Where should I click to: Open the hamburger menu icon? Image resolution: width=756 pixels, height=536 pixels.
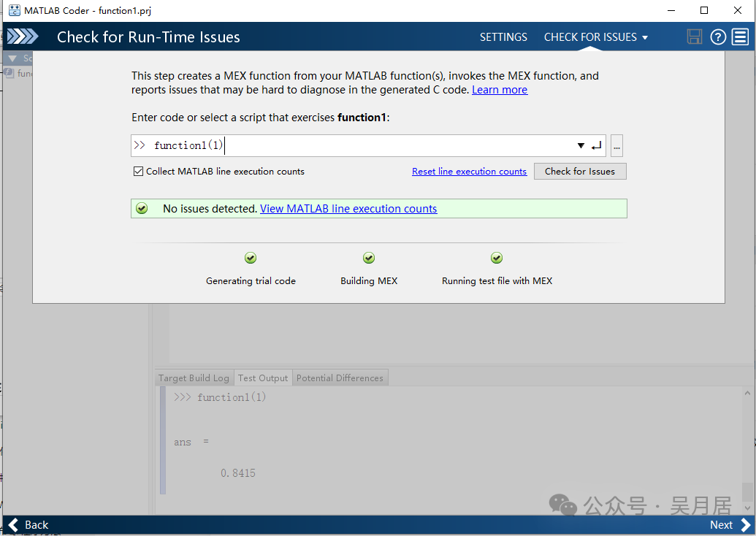[x=741, y=37]
